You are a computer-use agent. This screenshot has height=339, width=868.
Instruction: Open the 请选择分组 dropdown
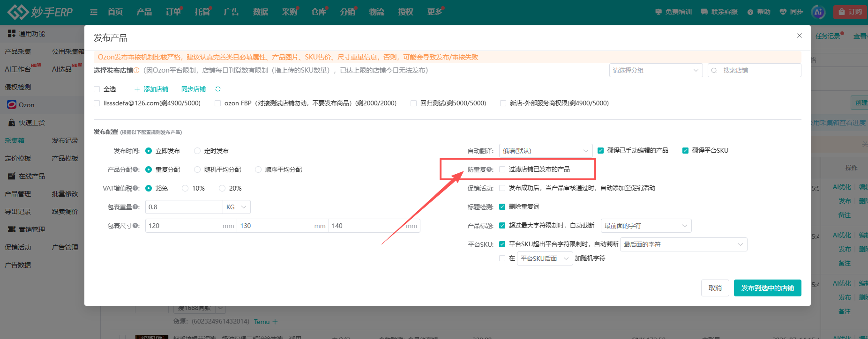tap(656, 70)
